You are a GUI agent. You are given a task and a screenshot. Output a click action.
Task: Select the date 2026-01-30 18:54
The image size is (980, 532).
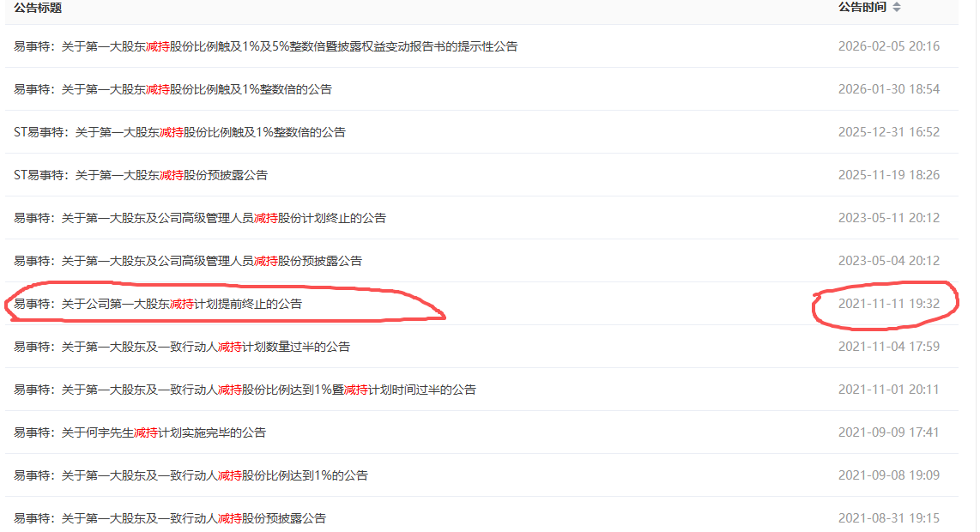[889, 89]
